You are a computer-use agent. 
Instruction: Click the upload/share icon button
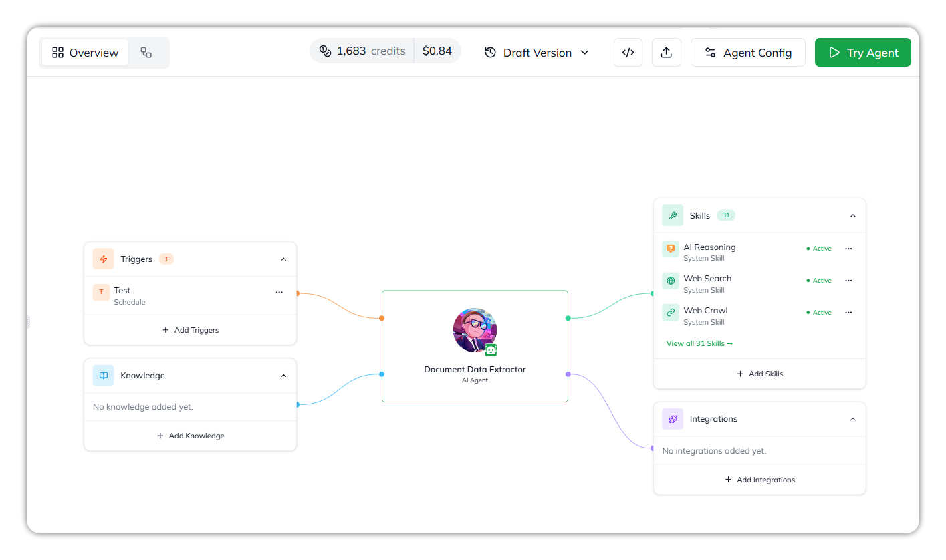click(x=666, y=53)
